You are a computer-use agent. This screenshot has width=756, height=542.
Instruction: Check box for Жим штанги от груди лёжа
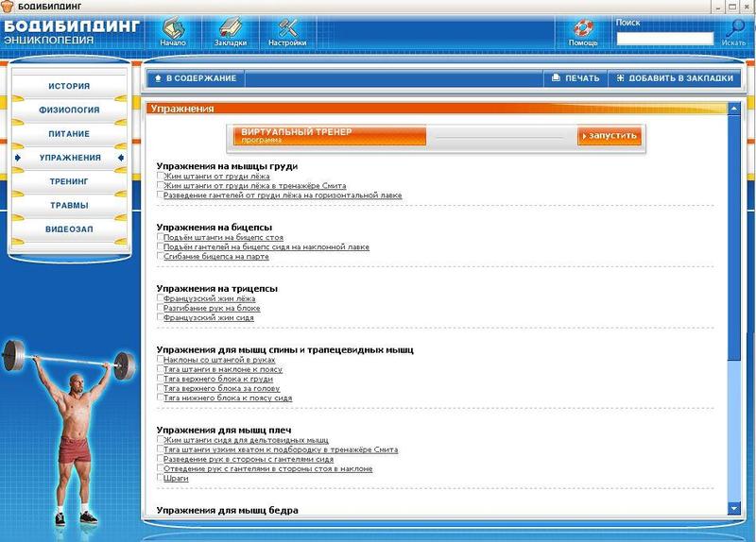(x=160, y=176)
